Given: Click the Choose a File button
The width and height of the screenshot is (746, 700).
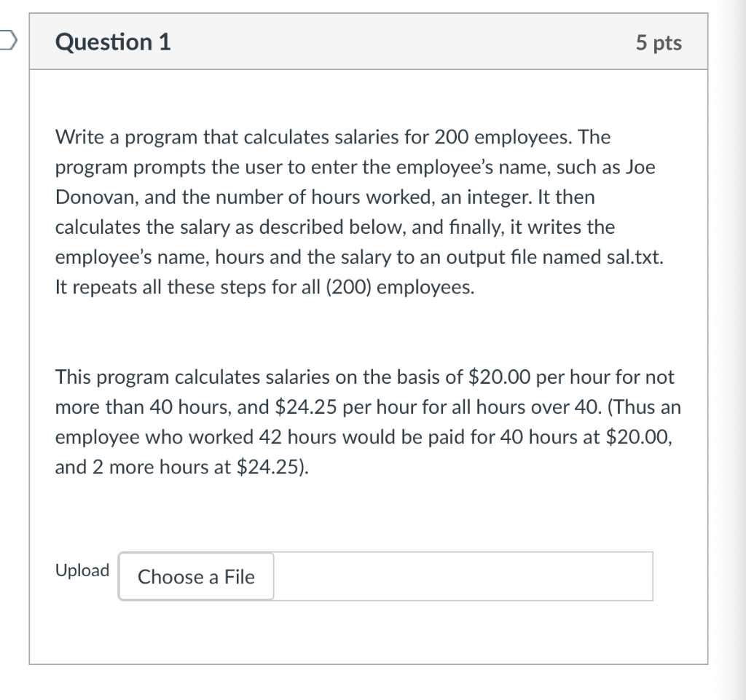Looking at the screenshot, I should 195,577.
